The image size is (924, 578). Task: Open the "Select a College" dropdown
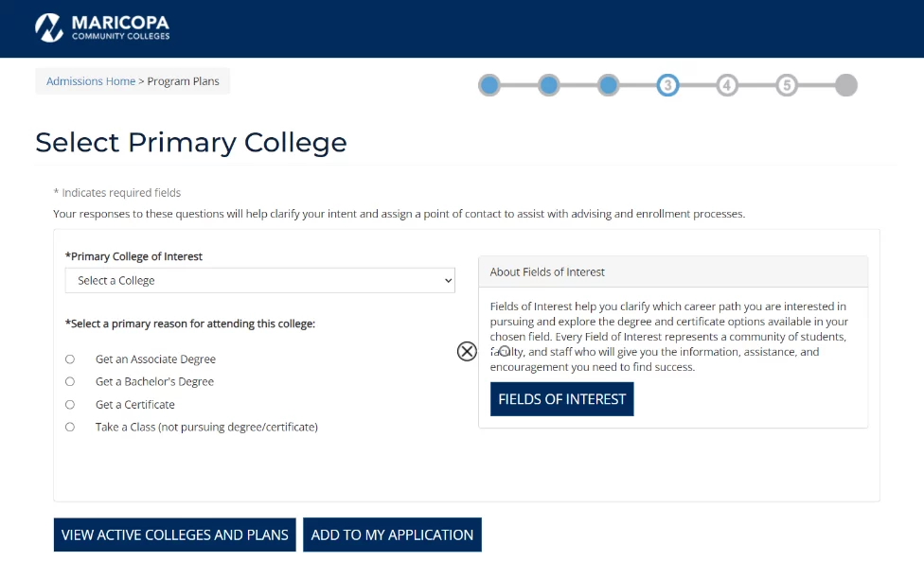pyautogui.click(x=258, y=280)
